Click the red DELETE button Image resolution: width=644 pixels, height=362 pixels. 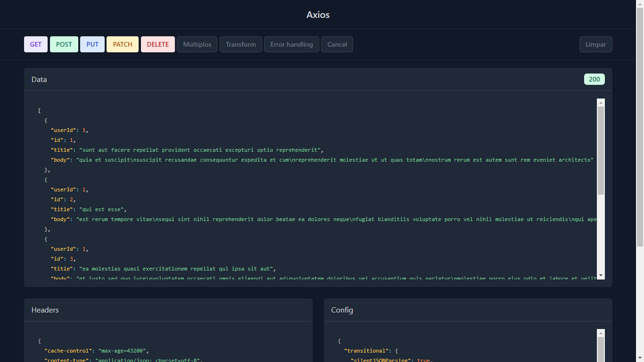[158, 44]
